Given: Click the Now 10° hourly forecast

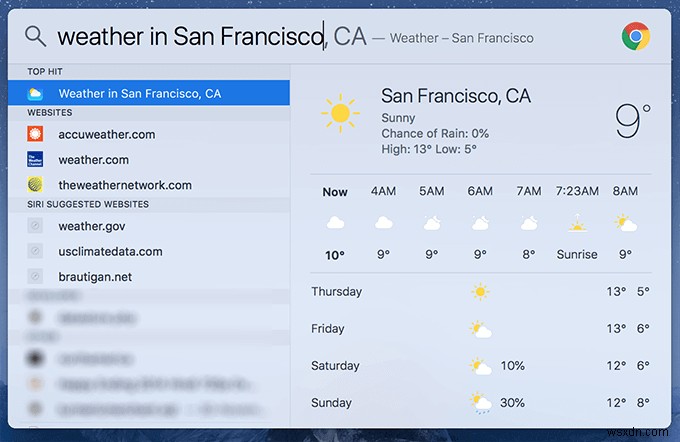Looking at the screenshot, I should click(x=335, y=223).
